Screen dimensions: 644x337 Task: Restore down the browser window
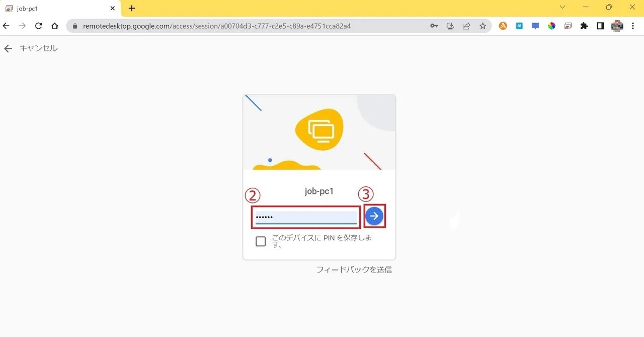tap(609, 7)
